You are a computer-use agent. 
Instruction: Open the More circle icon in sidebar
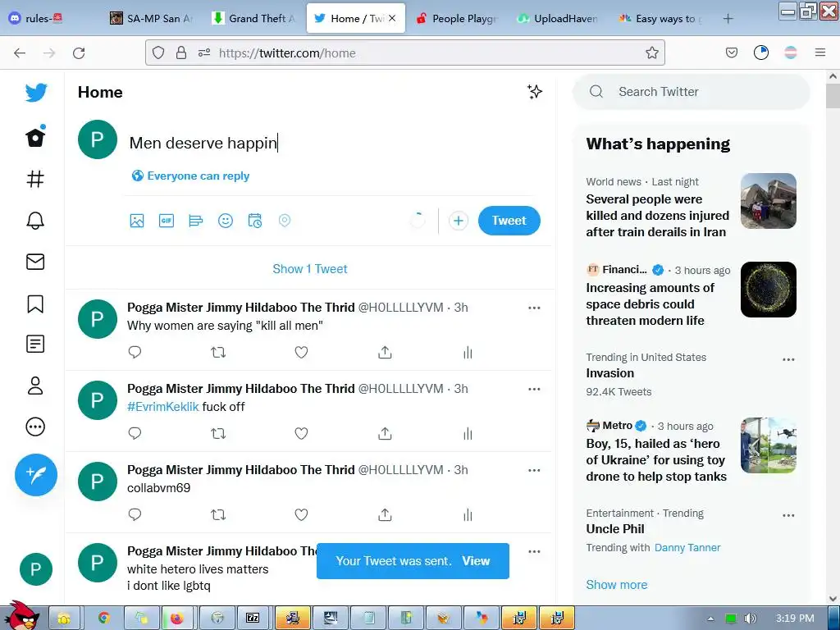(35, 427)
